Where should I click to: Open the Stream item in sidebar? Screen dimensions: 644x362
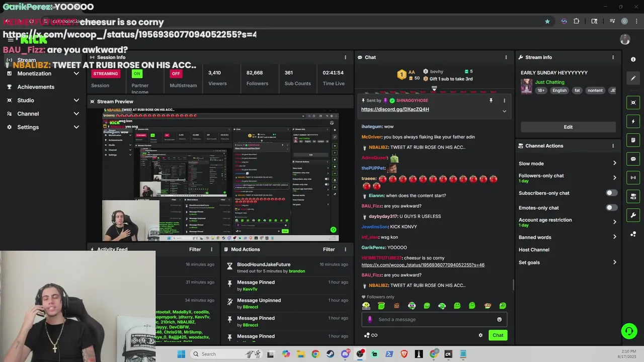(27, 60)
